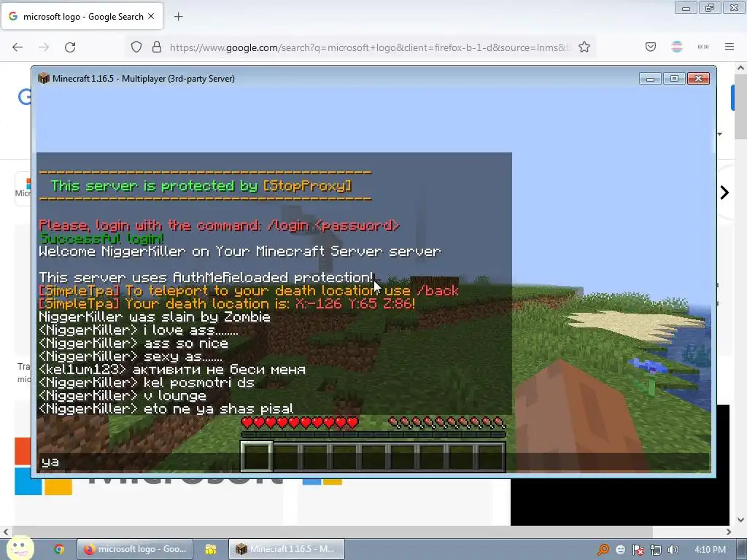Click the Firefox address bar URL
The height and width of the screenshot is (560, 747).
click(x=370, y=47)
